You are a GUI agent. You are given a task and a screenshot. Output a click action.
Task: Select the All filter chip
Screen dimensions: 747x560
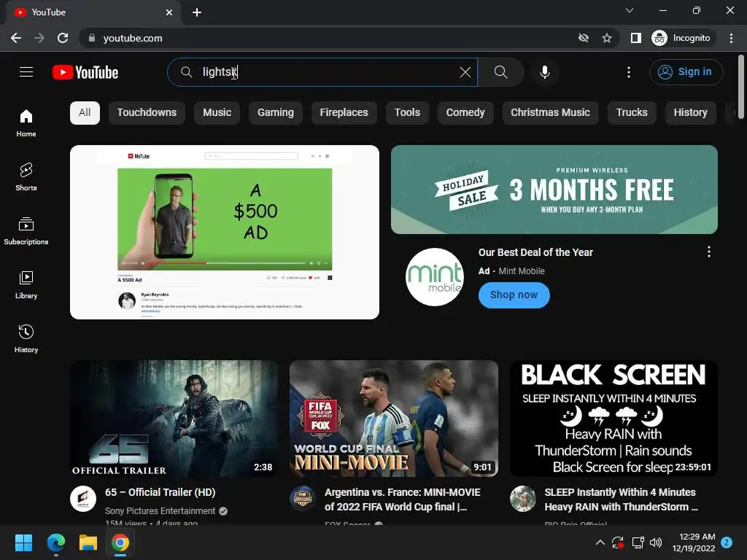tap(85, 113)
